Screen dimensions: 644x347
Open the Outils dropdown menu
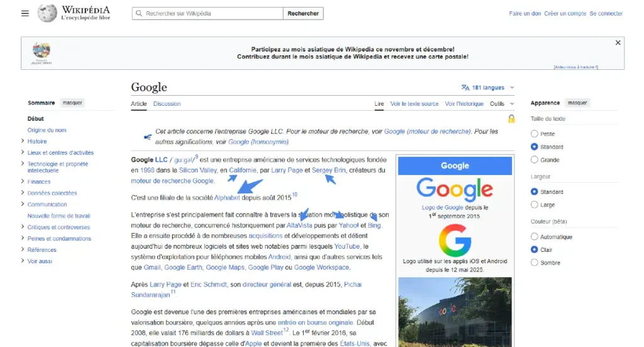[x=501, y=104]
